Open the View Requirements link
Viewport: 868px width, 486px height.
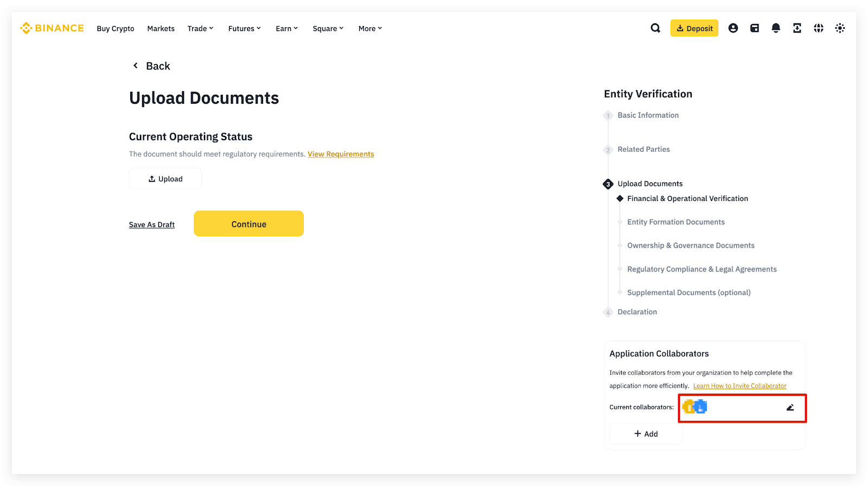click(341, 154)
